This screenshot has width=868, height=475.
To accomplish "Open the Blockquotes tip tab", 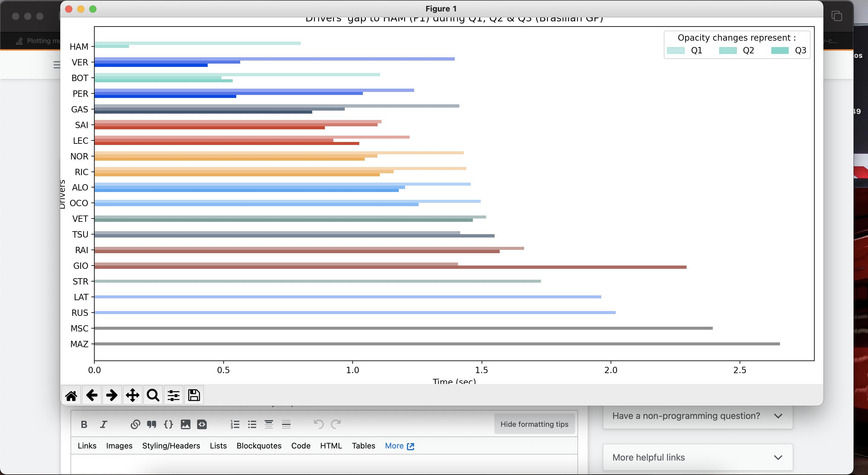I will click(259, 446).
